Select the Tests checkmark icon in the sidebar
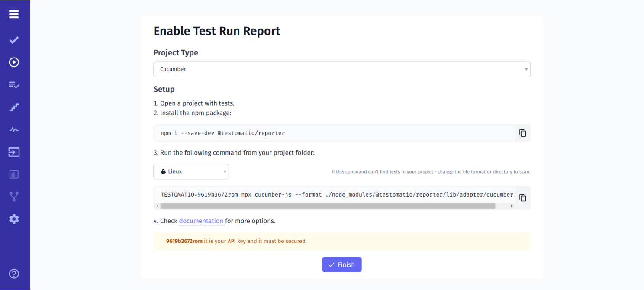 14,40
